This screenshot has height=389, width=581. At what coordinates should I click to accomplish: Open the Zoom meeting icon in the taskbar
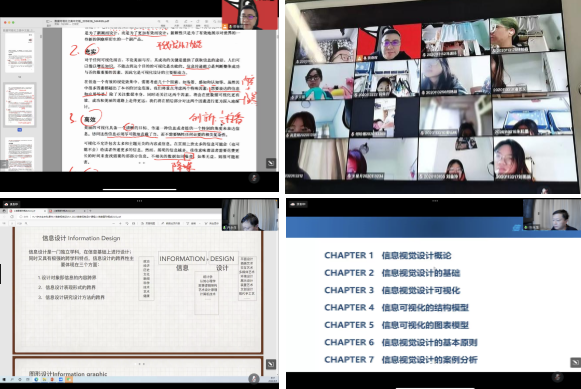[x=60, y=380]
